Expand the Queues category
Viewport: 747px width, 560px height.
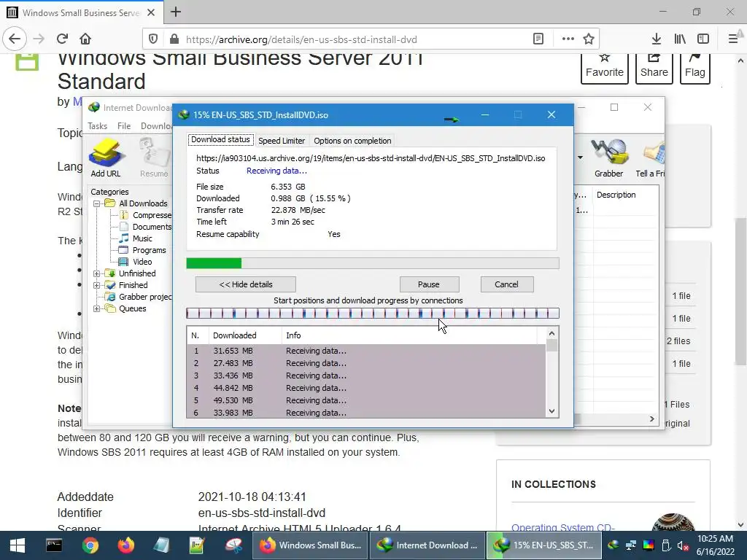tap(97, 308)
